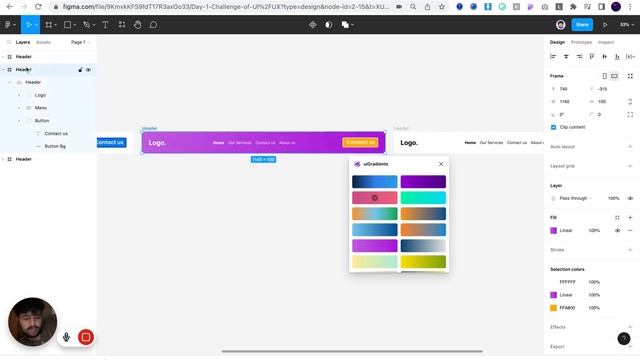The image size is (640, 360).
Task: Unlock the selected Header layer
Action: [80, 70]
